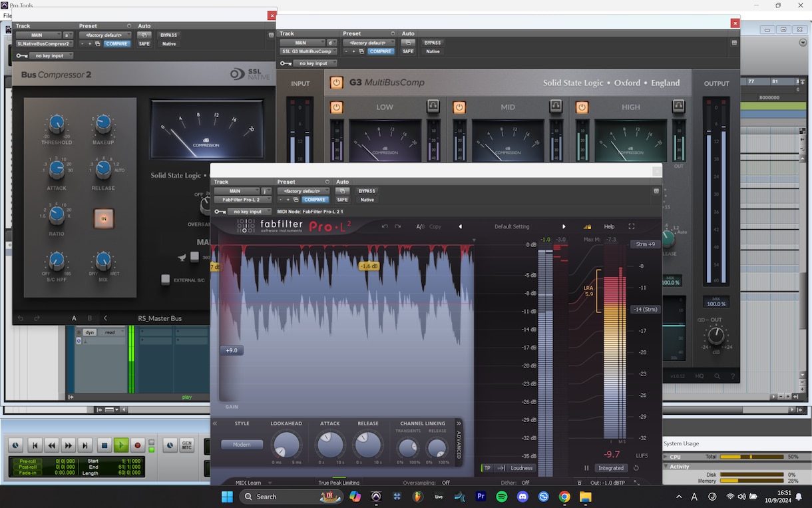Click the Strm +9 scale button
Image resolution: width=812 pixels, height=508 pixels.
pos(646,244)
